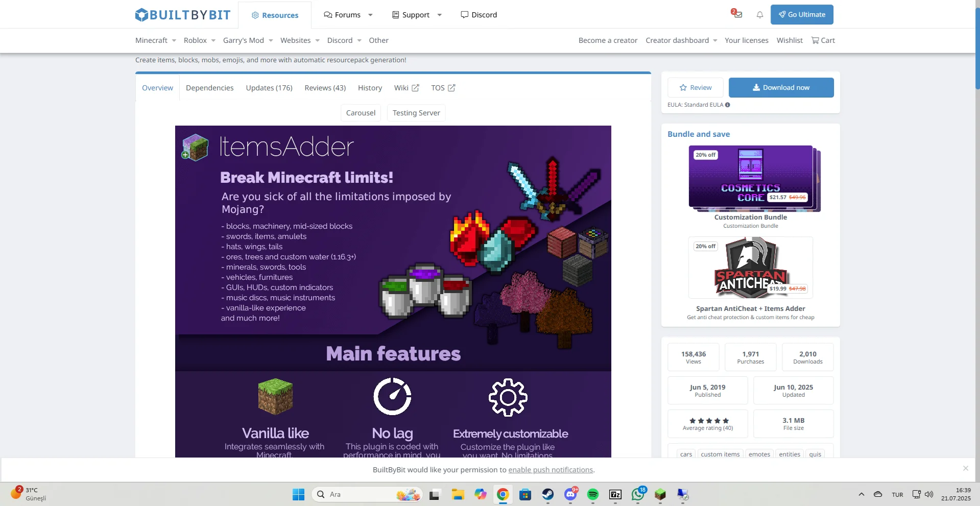Open the Customization Bundle title link
The image size is (980, 506).
751,217
